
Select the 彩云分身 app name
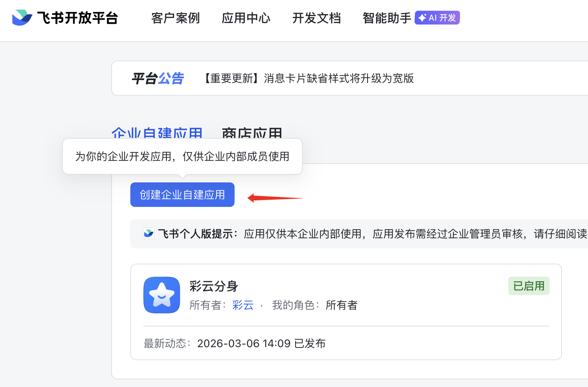coord(214,286)
